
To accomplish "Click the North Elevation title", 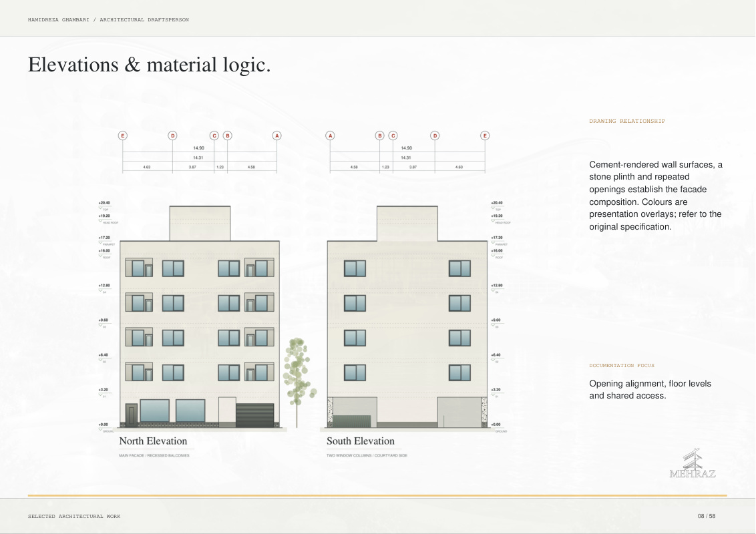I will pos(153,441).
